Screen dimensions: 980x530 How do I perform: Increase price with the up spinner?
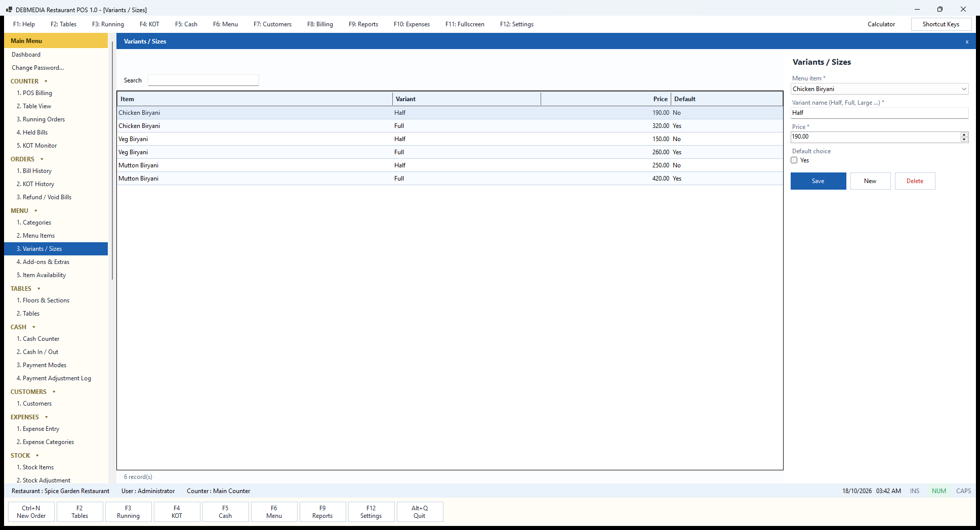tap(964, 135)
